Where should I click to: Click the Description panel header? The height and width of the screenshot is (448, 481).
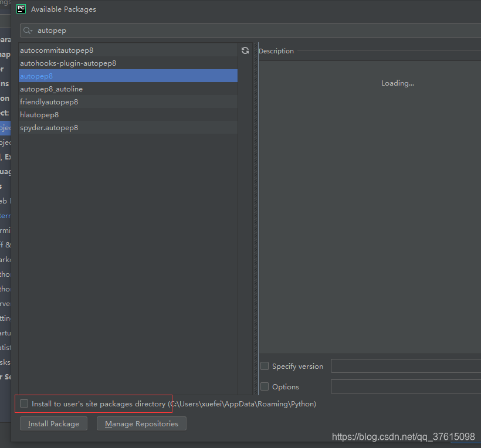click(x=276, y=51)
